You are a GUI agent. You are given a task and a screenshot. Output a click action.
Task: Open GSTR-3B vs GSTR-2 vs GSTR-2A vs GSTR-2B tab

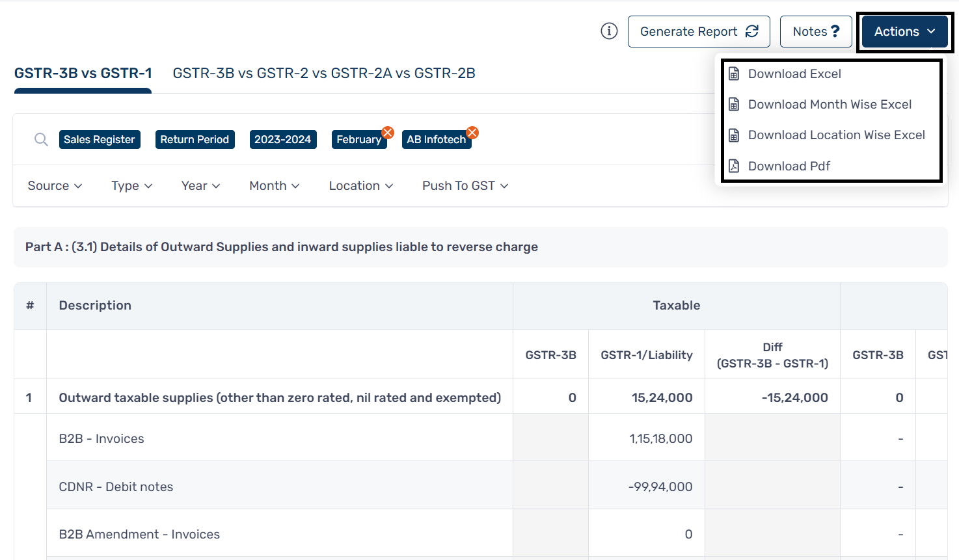tap(324, 73)
